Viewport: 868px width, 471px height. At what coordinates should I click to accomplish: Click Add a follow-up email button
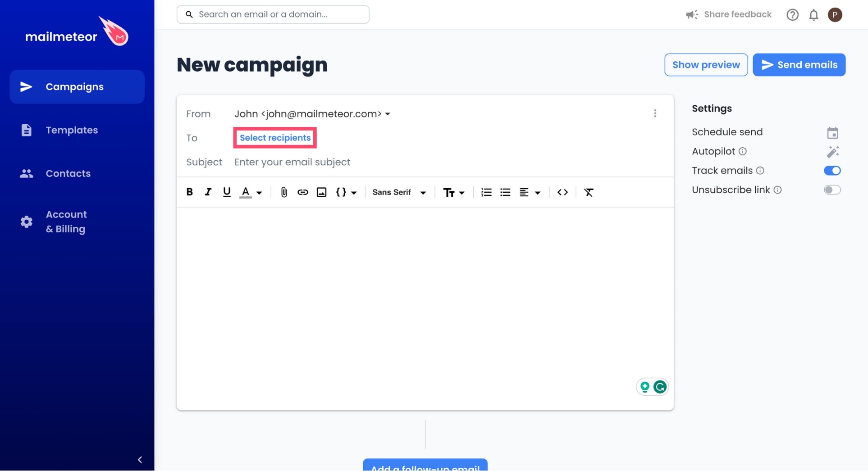click(425, 465)
